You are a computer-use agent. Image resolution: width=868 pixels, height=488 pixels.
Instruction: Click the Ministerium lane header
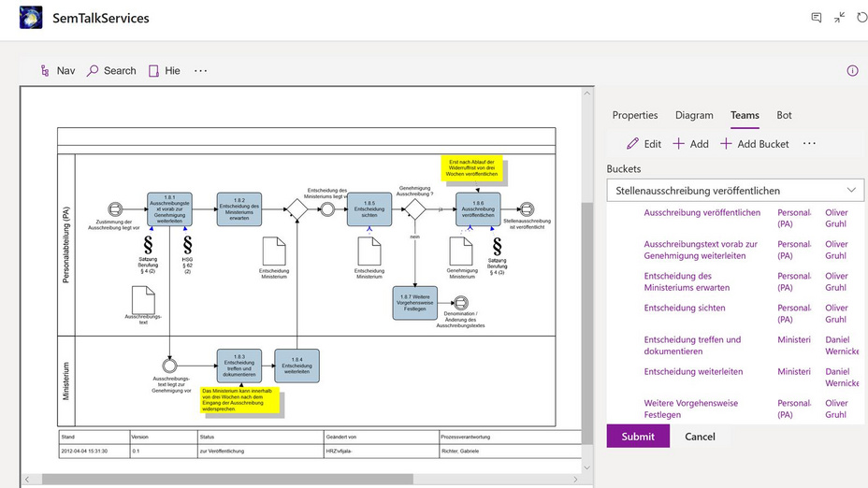pyautogui.click(x=66, y=381)
